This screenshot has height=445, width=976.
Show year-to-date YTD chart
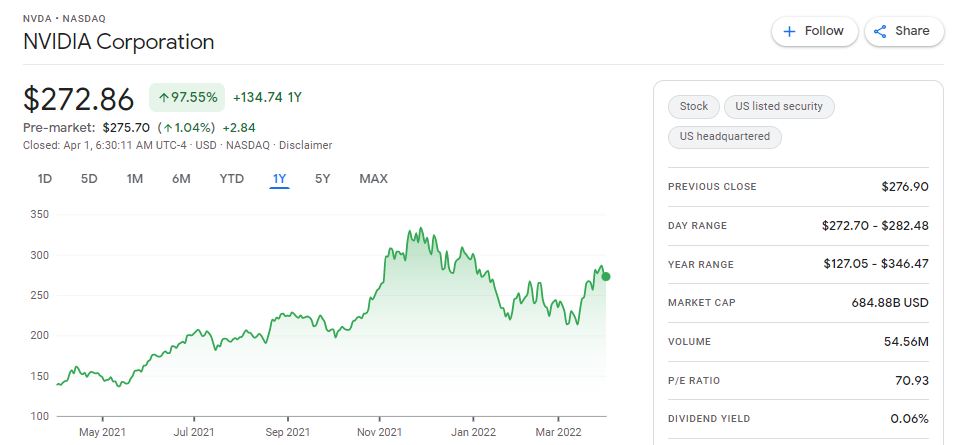(x=232, y=179)
